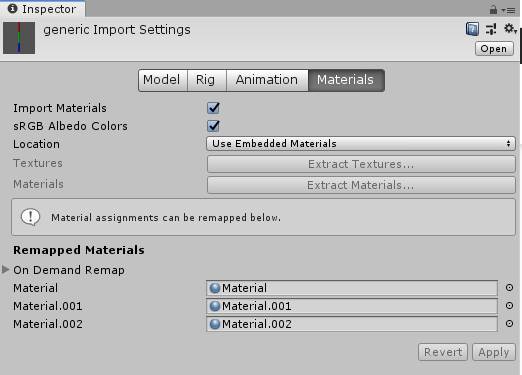
Task: Open the gear settings menu icon
Action: tap(509, 29)
